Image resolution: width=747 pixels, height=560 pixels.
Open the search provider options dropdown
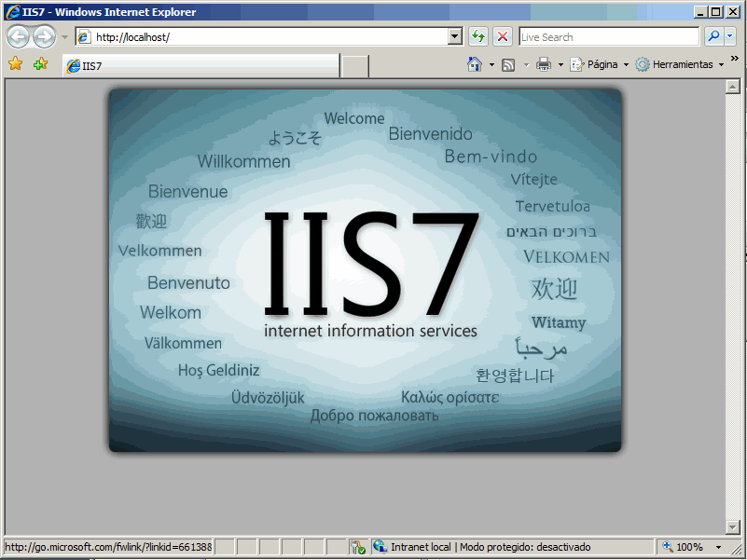pos(730,36)
